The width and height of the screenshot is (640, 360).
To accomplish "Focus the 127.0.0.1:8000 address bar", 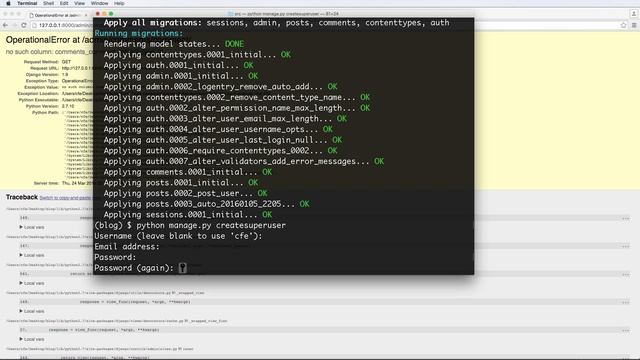I will point(62,25).
